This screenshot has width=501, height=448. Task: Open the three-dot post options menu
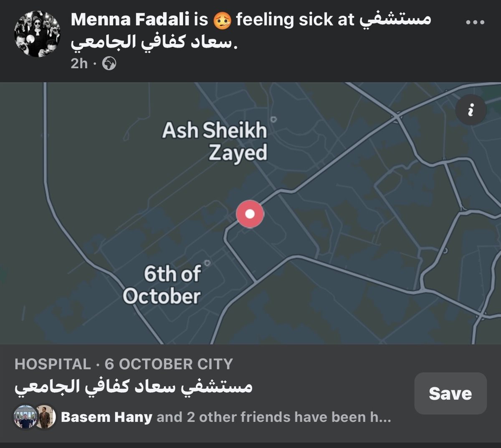[475, 22]
